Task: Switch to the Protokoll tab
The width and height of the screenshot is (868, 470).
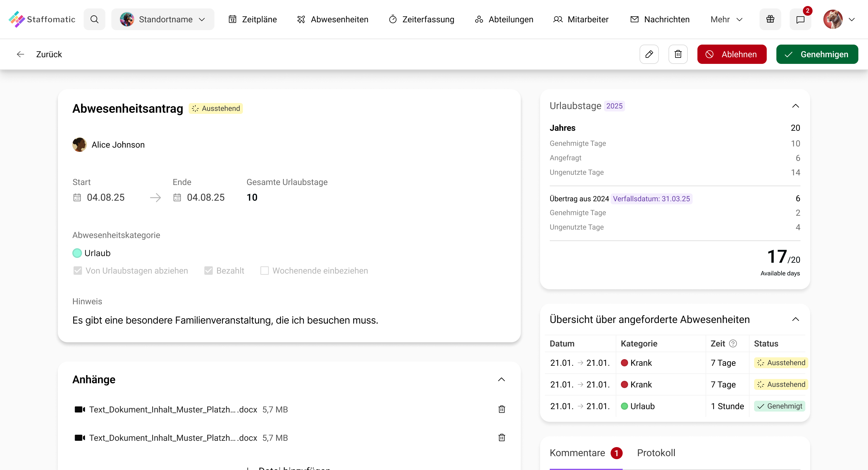Action: [x=656, y=453]
